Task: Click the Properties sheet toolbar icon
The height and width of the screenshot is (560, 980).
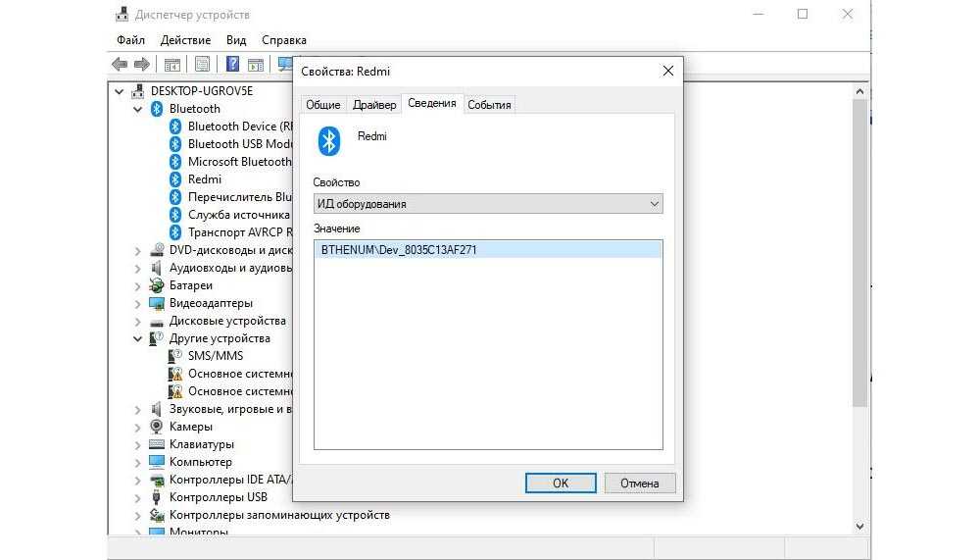Action: pyautogui.click(x=202, y=65)
